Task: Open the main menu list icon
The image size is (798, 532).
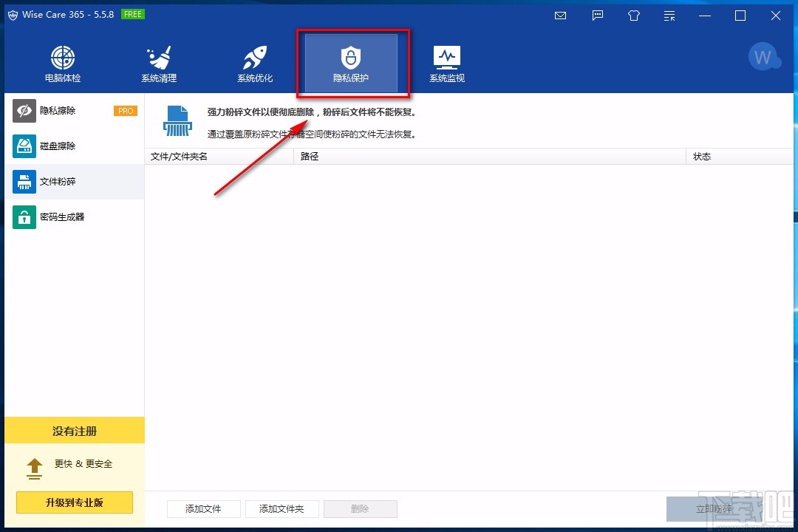Action: (x=669, y=16)
